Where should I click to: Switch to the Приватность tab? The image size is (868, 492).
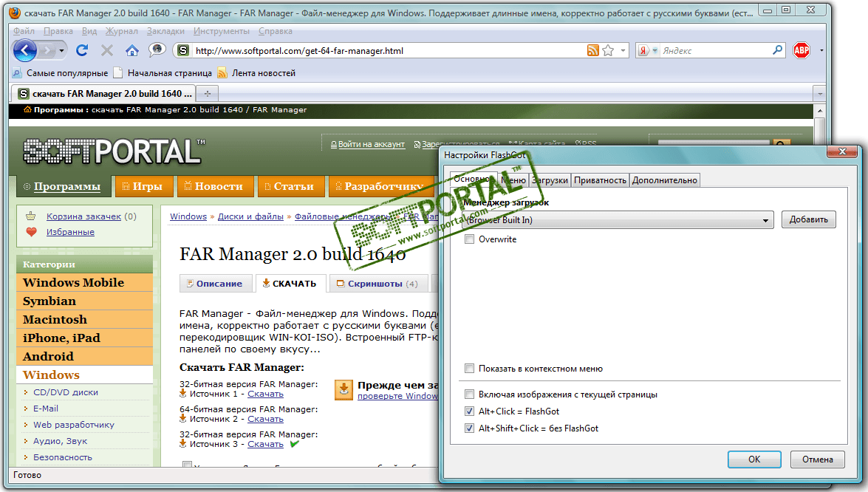tap(600, 180)
